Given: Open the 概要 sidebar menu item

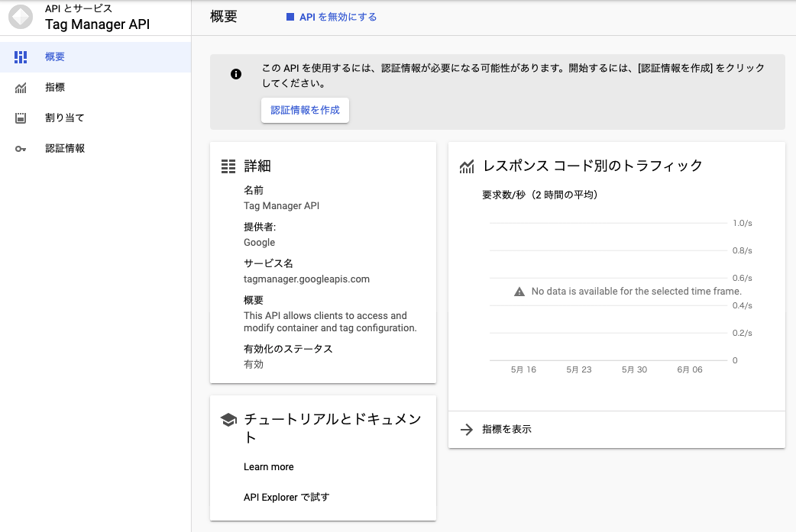Looking at the screenshot, I should coord(95,56).
